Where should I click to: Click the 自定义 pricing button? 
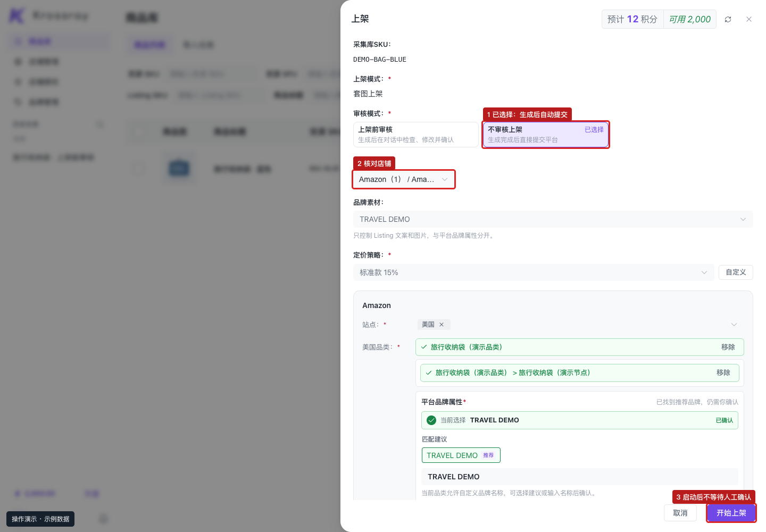[x=736, y=272]
